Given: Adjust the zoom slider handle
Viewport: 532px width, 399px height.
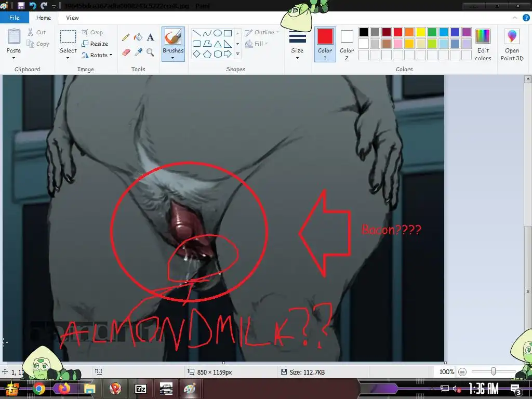Looking at the screenshot, I should click(494, 371).
